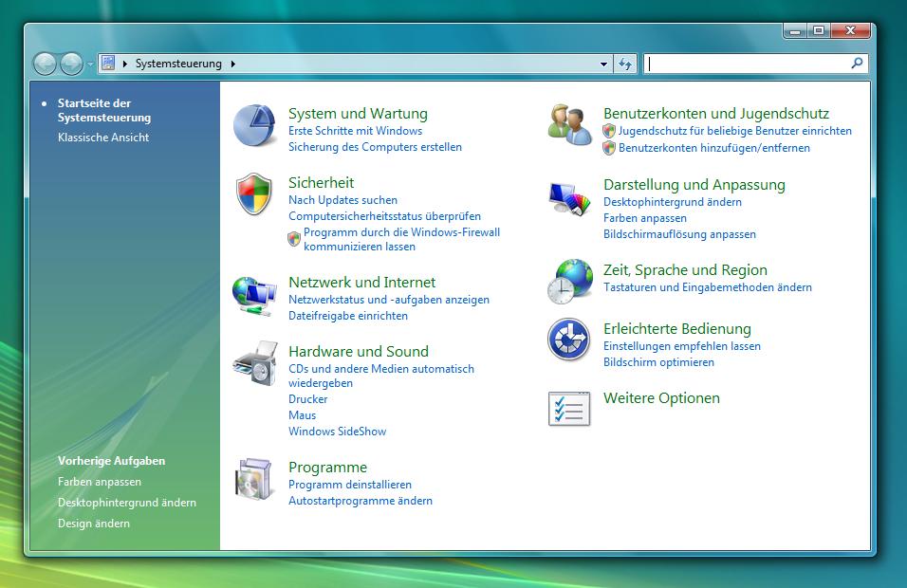The image size is (907, 588).
Task: Open Hardware und Sound heading
Action: (359, 352)
